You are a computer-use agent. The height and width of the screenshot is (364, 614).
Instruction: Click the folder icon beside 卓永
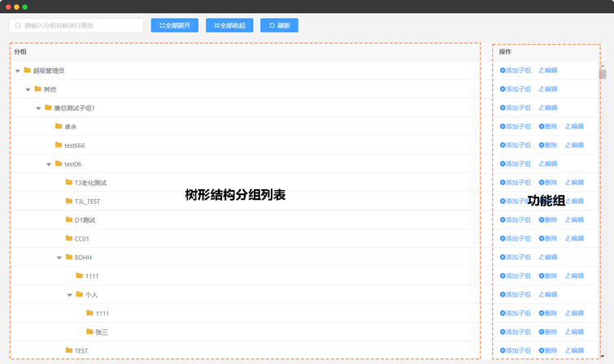click(59, 127)
